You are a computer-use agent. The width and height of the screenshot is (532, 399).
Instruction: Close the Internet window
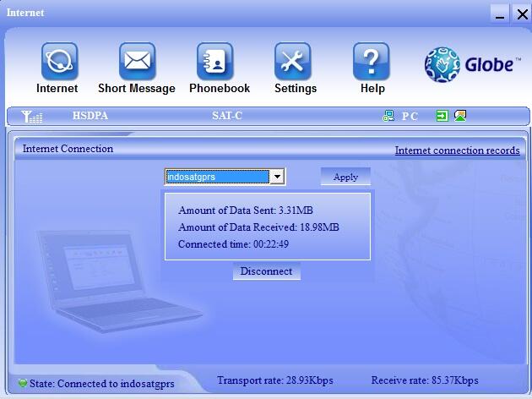coord(522,14)
